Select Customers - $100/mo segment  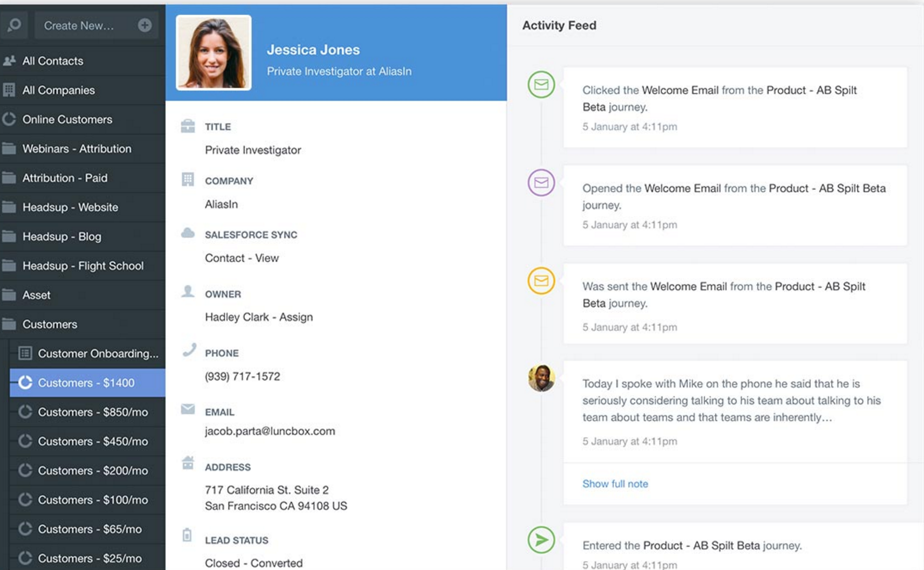coord(88,500)
